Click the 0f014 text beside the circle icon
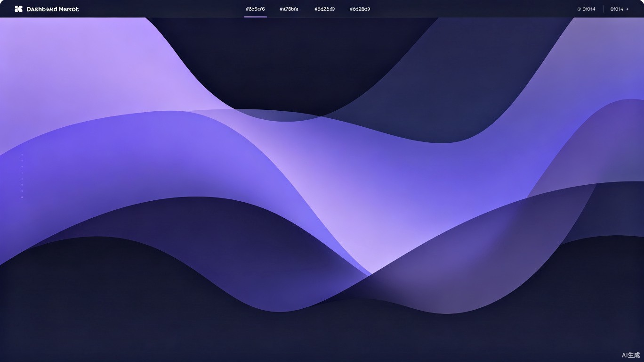Image resolution: width=644 pixels, height=362 pixels. pyautogui.click(x=589, y=9)
